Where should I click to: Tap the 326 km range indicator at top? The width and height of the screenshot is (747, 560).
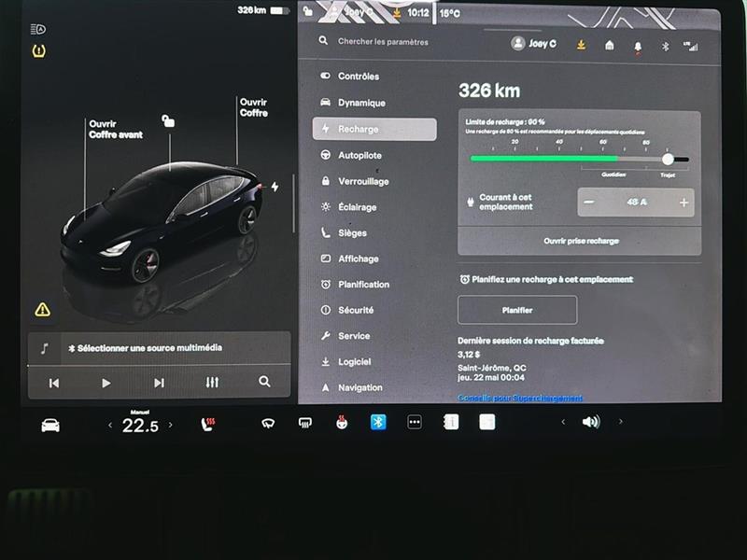[x=252, y=10]
